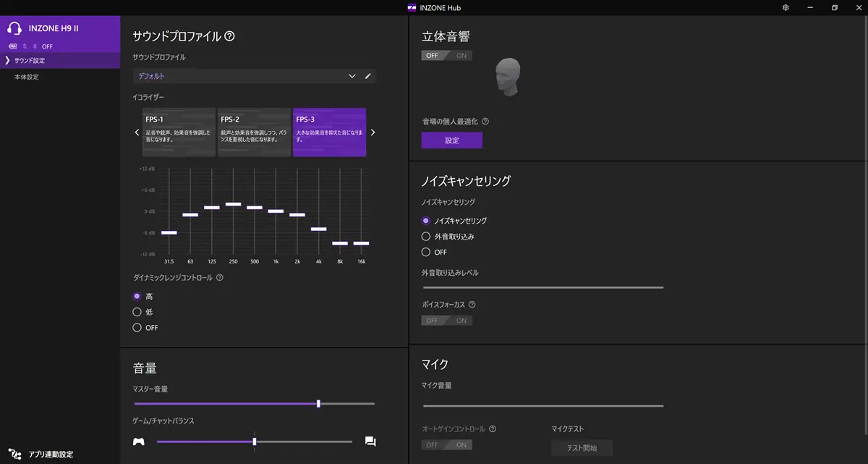The image size is (868, 464).
Task: Click the 4k equalizer band handle
Action: tap(319, 229)
